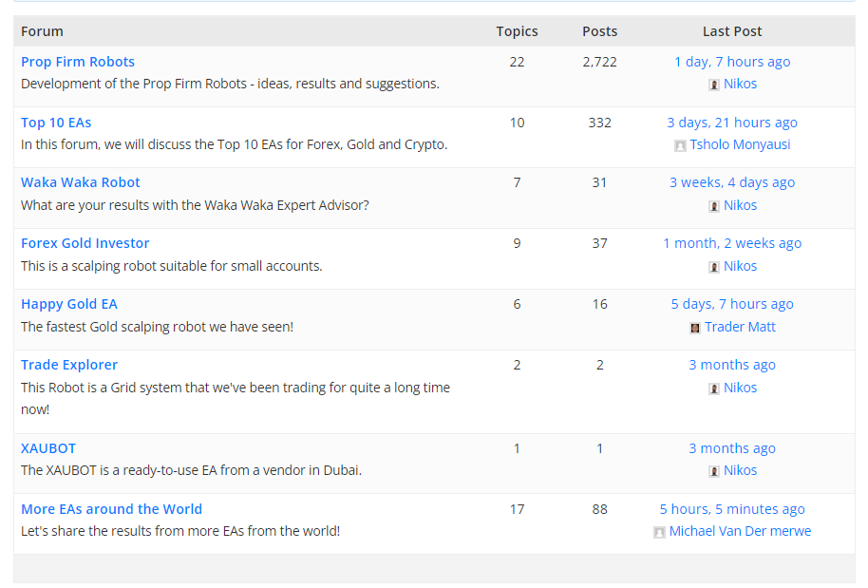Viewport: 868px width, 588px height.
Task: Open the XAUBOT forum link
Action: pos(48,448)
